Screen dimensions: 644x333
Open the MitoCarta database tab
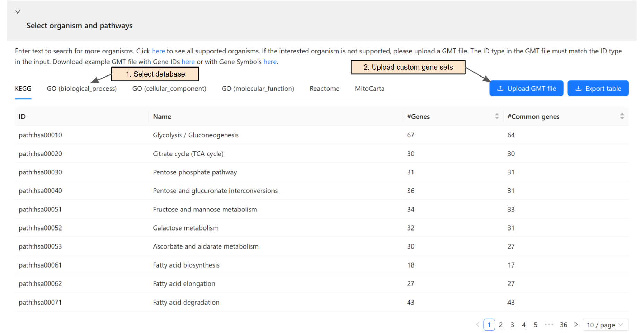coord(369,88)
